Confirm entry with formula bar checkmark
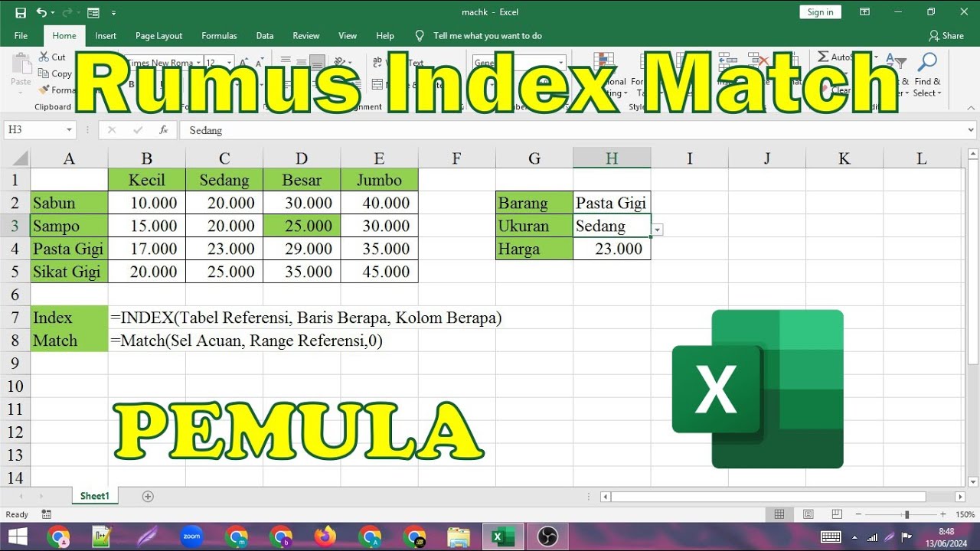 click(138, 130)
